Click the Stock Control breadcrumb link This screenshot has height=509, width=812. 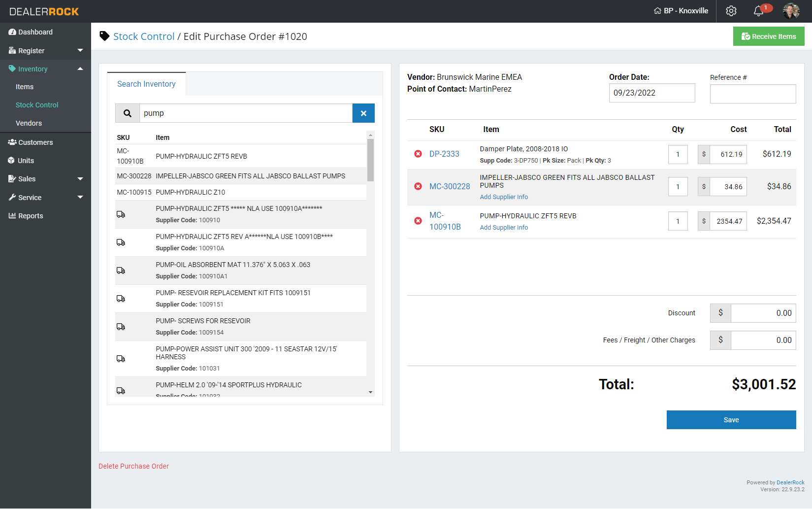click(144, 36)
